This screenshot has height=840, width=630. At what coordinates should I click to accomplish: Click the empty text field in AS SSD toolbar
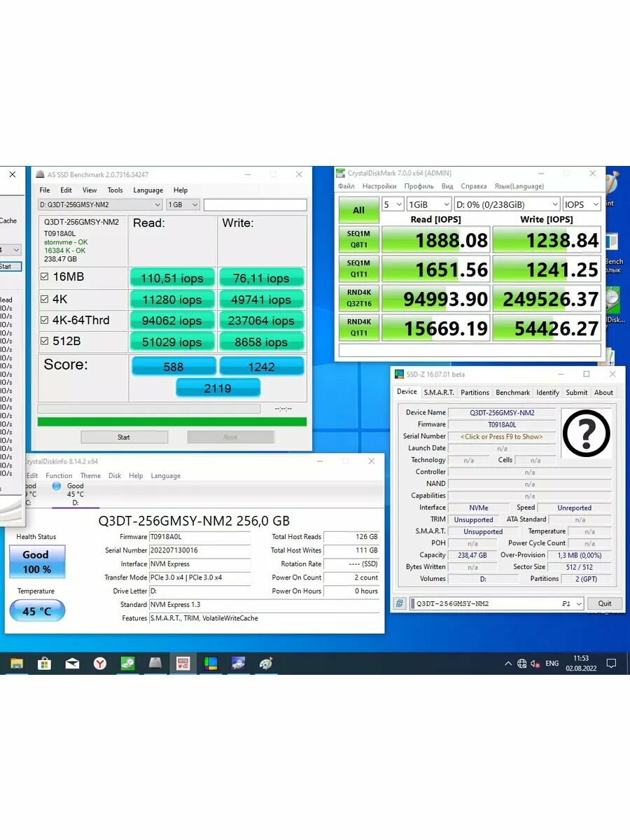[255, 204]
